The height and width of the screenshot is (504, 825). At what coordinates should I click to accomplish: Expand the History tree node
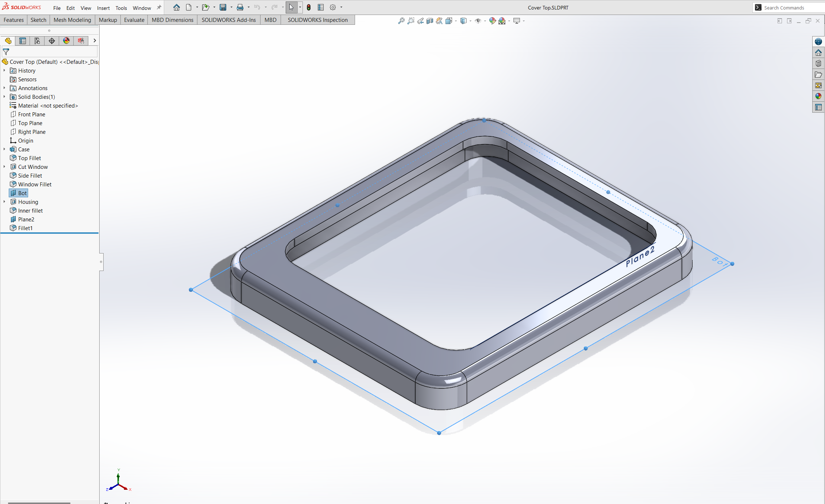5,71
